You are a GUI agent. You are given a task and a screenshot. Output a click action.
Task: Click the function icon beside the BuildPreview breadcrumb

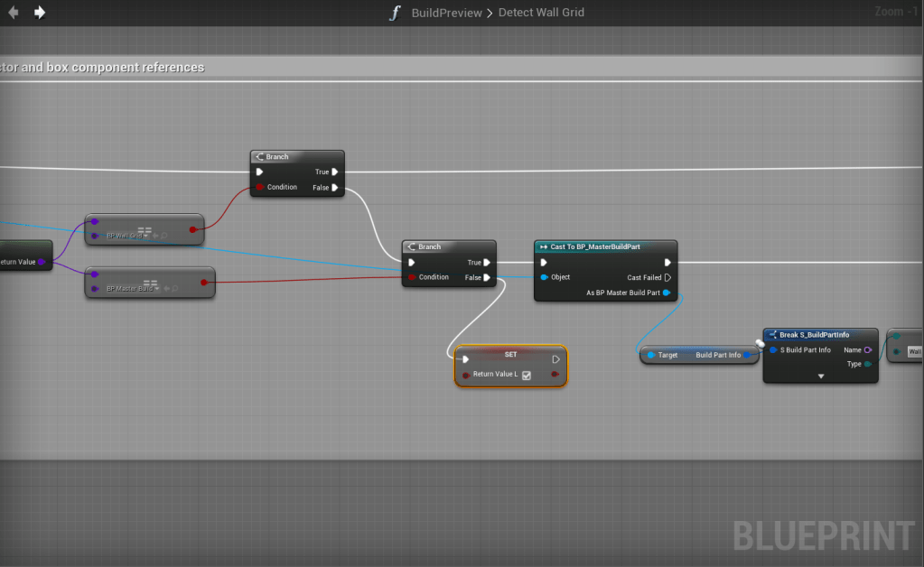[394, 13]
